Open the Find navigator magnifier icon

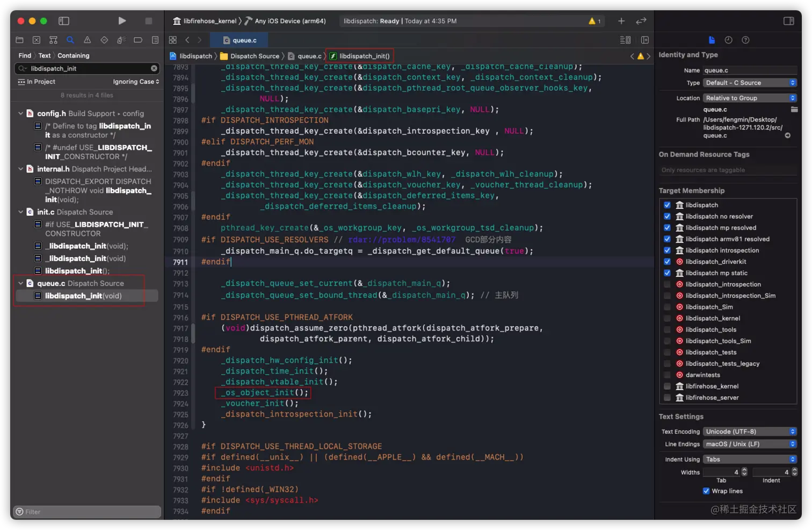(70, 40)
